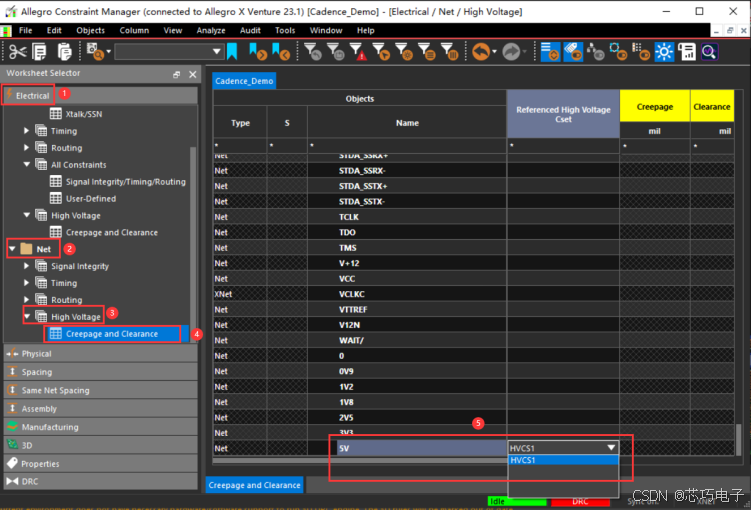The height and width of the screenshot is (510, 752).
Task: Click the blue sun settings icon
Action: [664, 51]
